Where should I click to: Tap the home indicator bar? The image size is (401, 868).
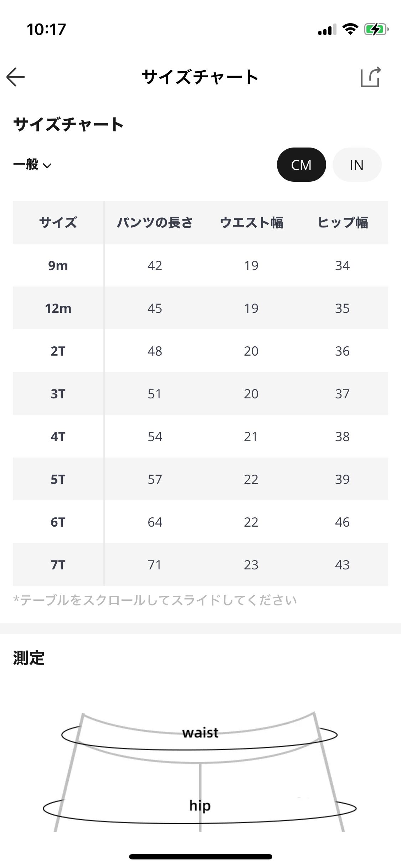click(200, 857)
